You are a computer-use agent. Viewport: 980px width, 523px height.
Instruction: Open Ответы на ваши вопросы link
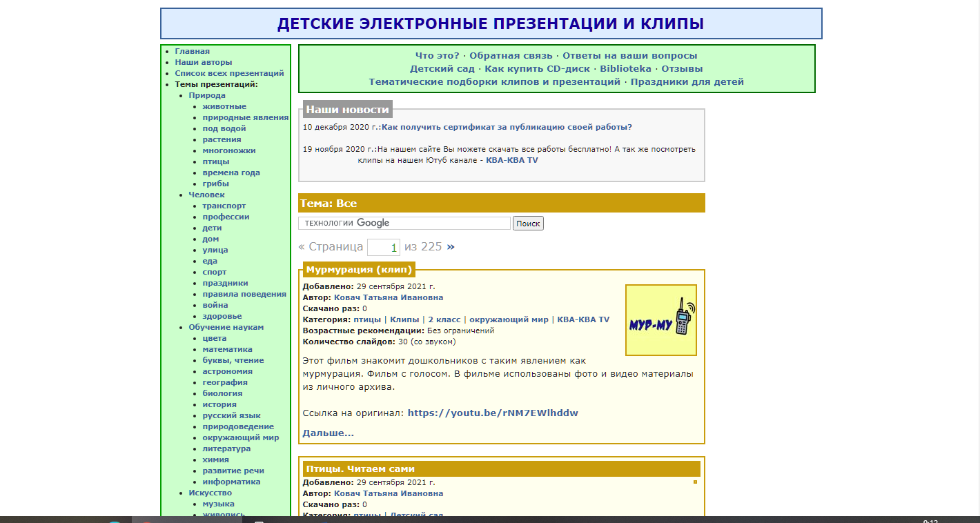click(x=630, y=55)
